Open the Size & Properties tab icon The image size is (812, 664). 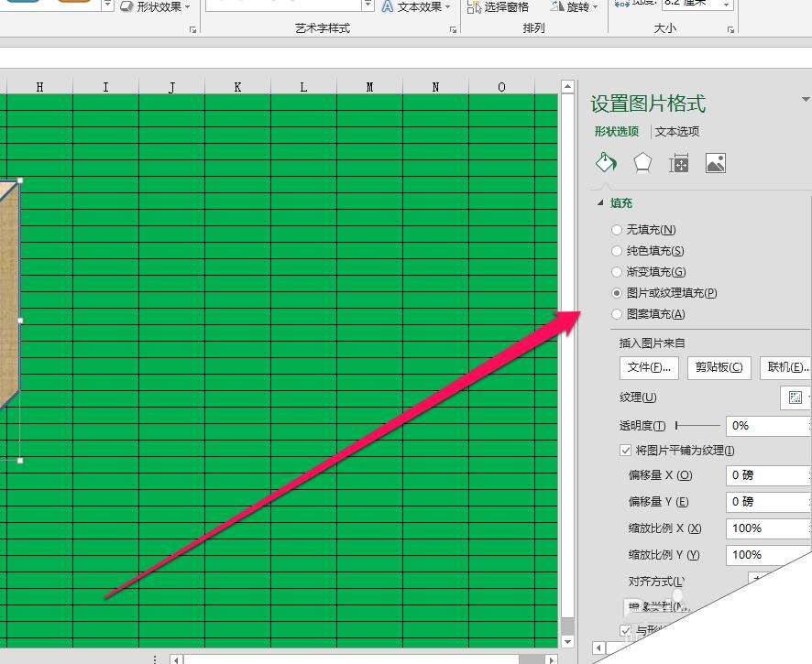[678, 164]
